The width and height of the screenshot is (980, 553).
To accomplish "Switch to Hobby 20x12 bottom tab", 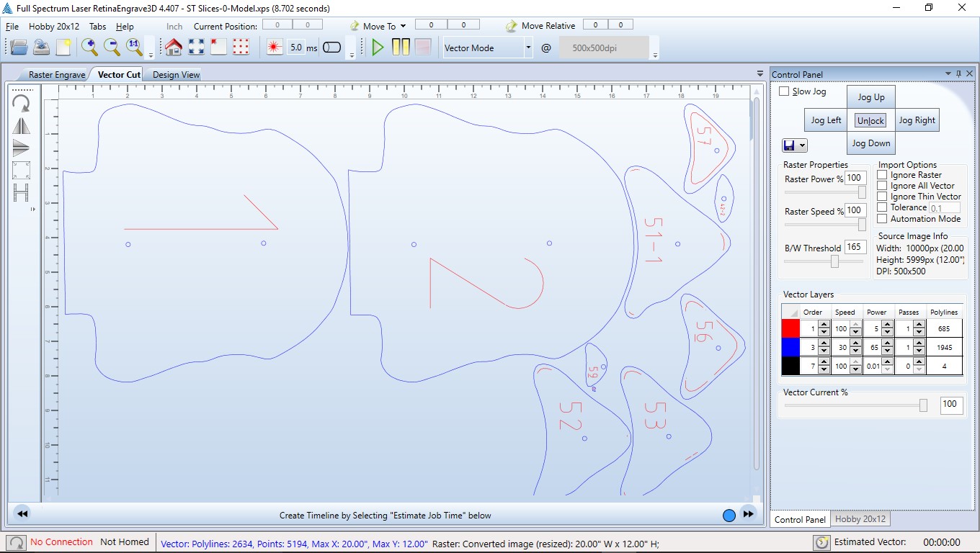I will pyautogui.click(x=860, y=518).
